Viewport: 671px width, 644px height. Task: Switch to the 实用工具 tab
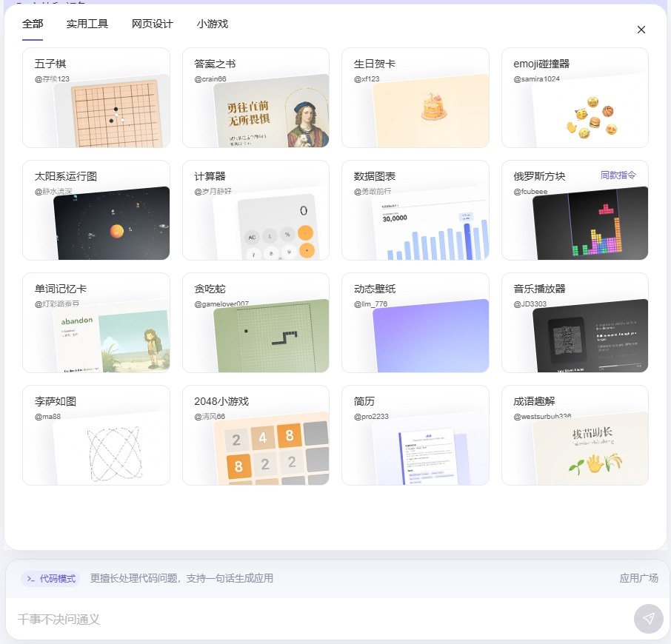[x=87, y=24]
